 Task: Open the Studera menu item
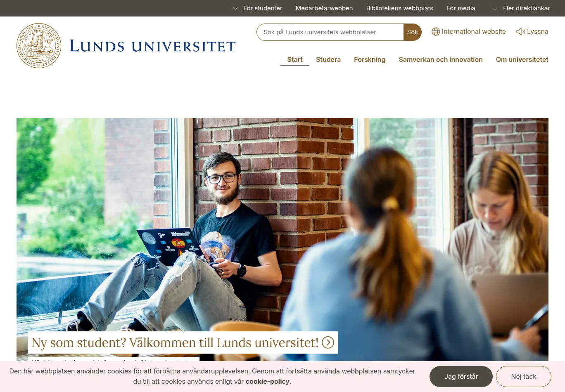click(x=328, y=59)
